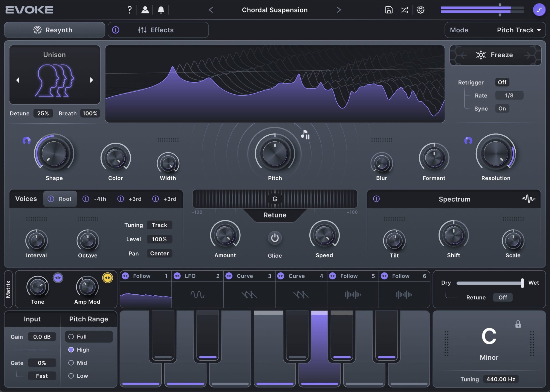The image size is (550, 392).
Task: Open the Effects panel via sliders icon
Action: pos(142,30)
